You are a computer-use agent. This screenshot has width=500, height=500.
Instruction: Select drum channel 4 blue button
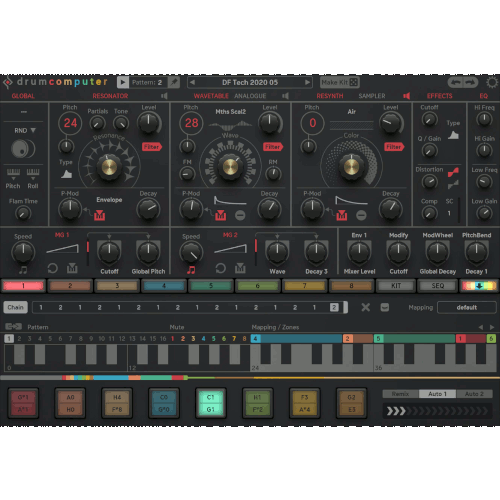click(x=164, y=286)
